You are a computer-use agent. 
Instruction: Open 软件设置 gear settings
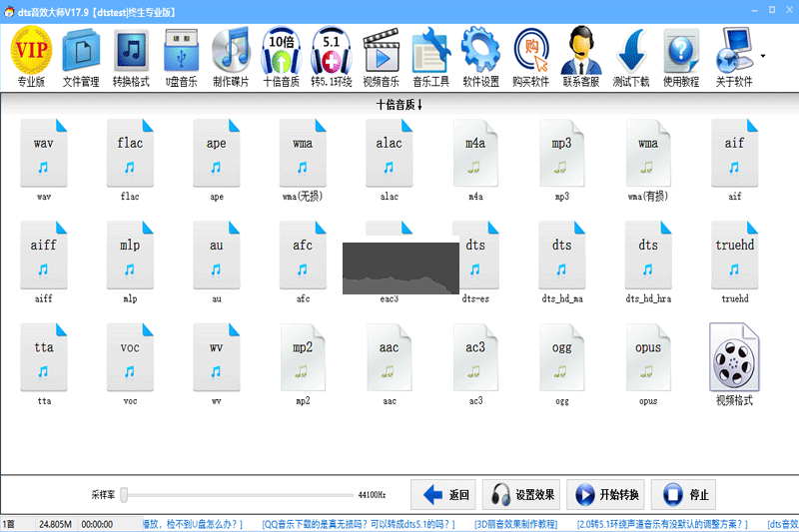click(x=480, y=57)
